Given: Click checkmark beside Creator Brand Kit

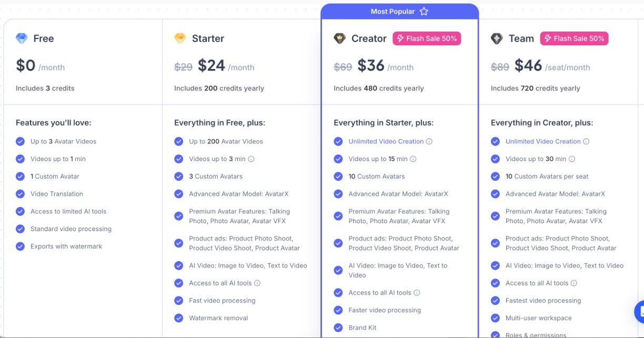Looking at the screenshot, I should (338, 327).
